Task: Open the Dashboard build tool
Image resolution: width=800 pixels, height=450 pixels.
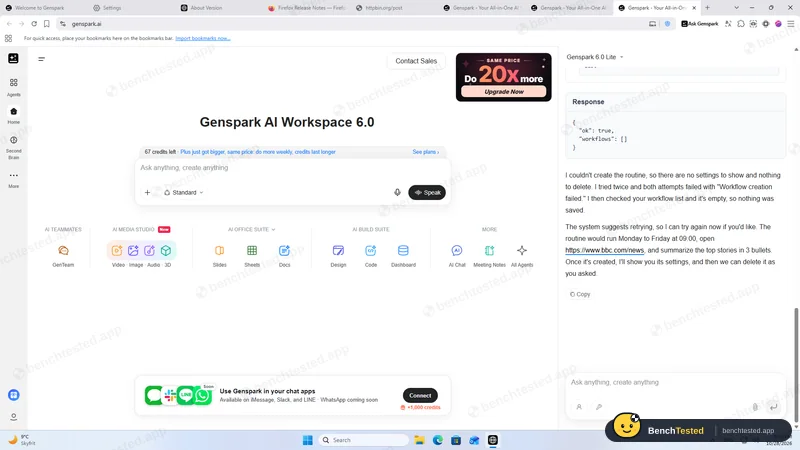Action: click(403, 251)
